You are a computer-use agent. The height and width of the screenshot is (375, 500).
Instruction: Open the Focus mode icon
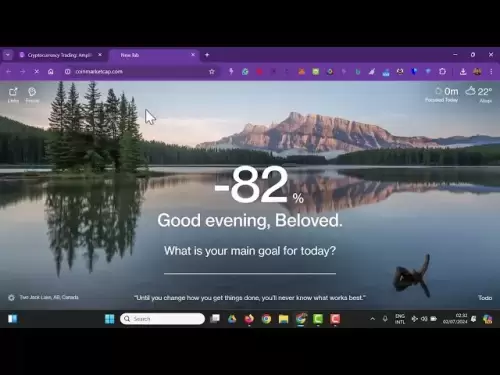click(32, 95)
